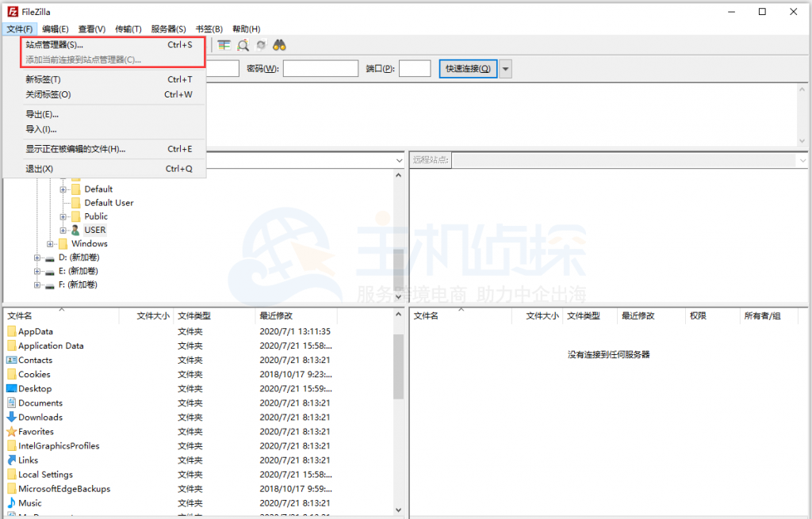Open Site Manager from File menu
The image size is (812, 519).
[x=54, y=45]
